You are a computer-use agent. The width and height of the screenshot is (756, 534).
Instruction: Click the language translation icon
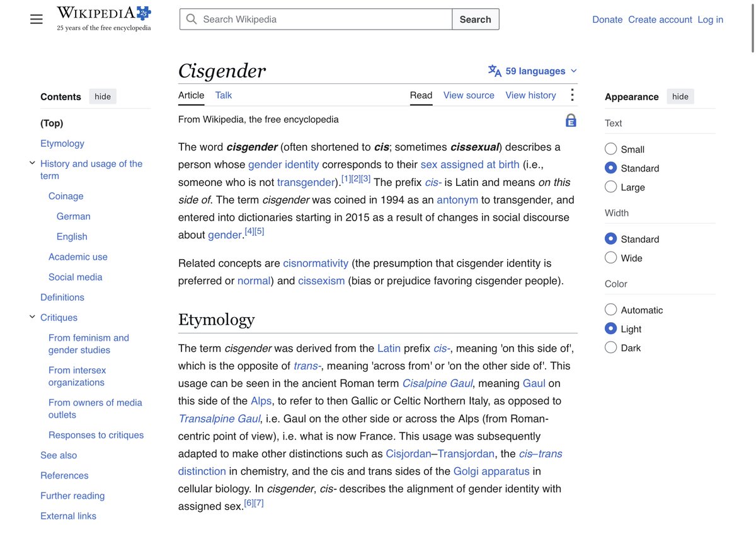click(x=495, y=71)
